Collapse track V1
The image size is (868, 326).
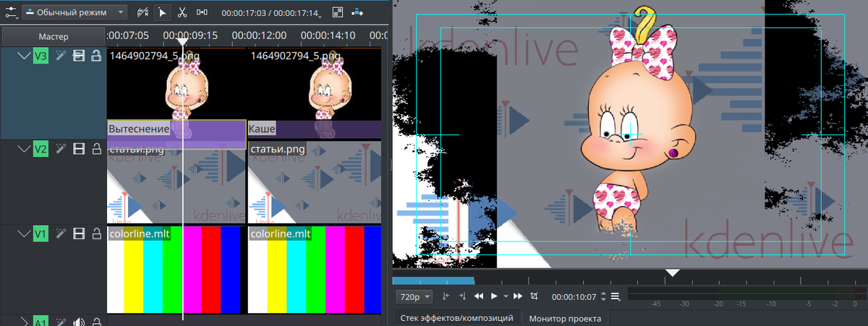[x=23, y=233]
